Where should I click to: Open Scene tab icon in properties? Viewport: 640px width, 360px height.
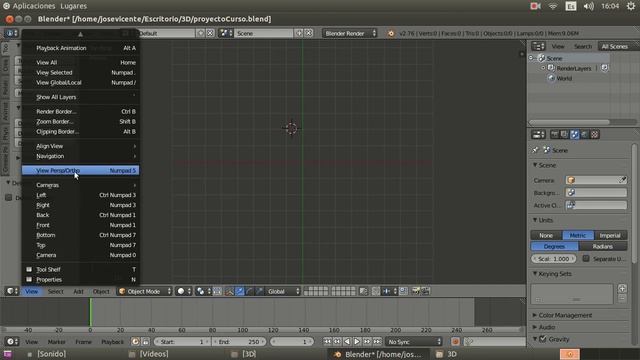(575, 135)
